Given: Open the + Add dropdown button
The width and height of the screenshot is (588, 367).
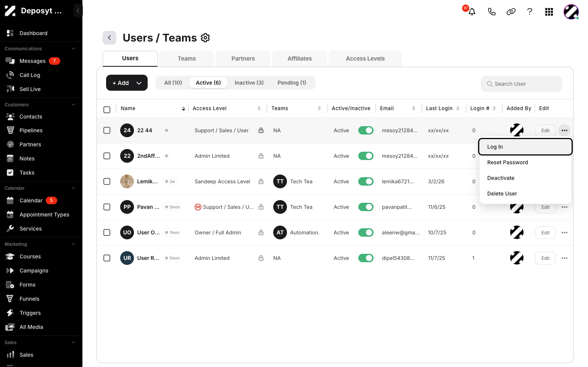Looking at the screenshot, I should [127, 83].
